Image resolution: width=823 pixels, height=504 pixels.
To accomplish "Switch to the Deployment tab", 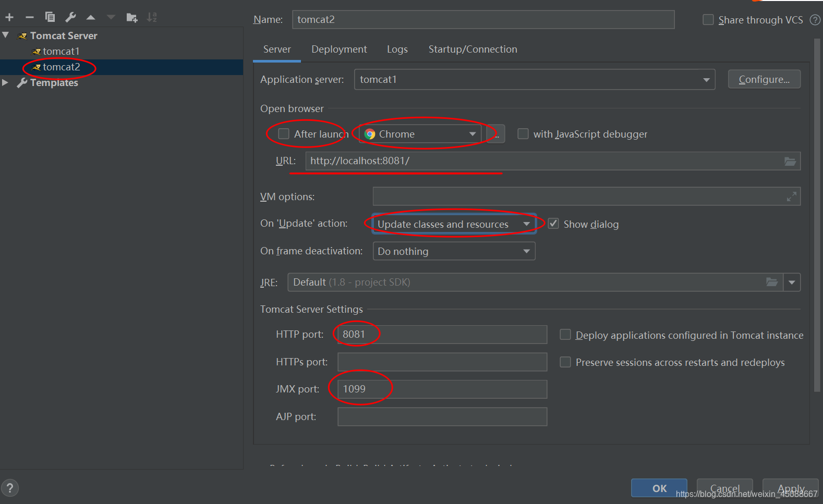I will click(x=339, y=49).
